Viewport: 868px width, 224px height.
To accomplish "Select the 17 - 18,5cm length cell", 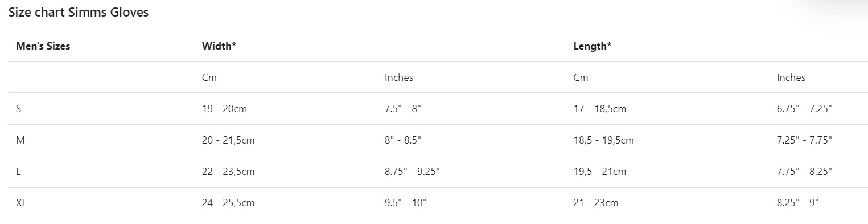I will pos(600,109).
